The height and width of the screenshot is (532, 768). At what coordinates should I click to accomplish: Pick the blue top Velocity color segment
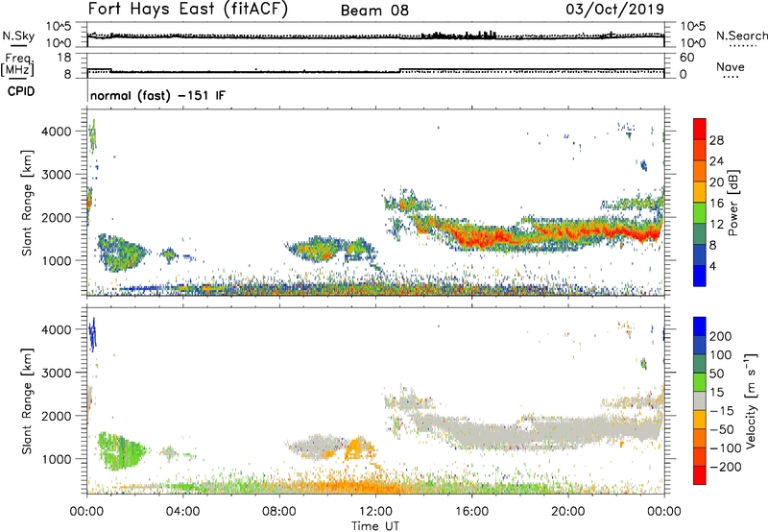coord(700,326)
